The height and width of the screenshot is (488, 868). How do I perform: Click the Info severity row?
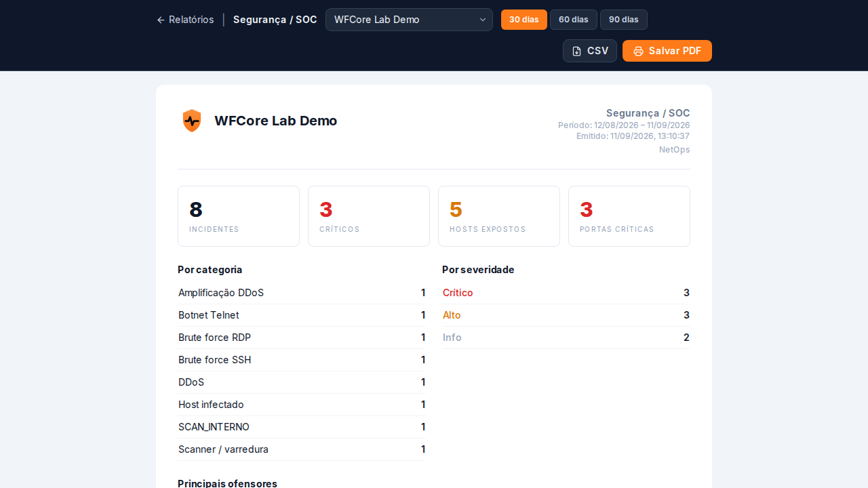566,338
